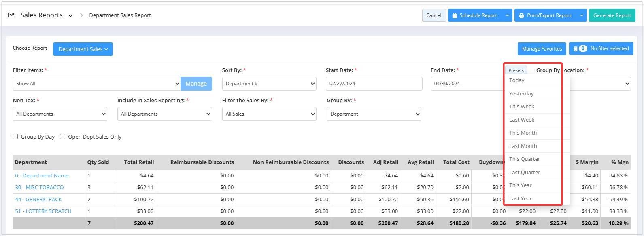Expand the Sales Reports chevron menu

coord(70,16)
